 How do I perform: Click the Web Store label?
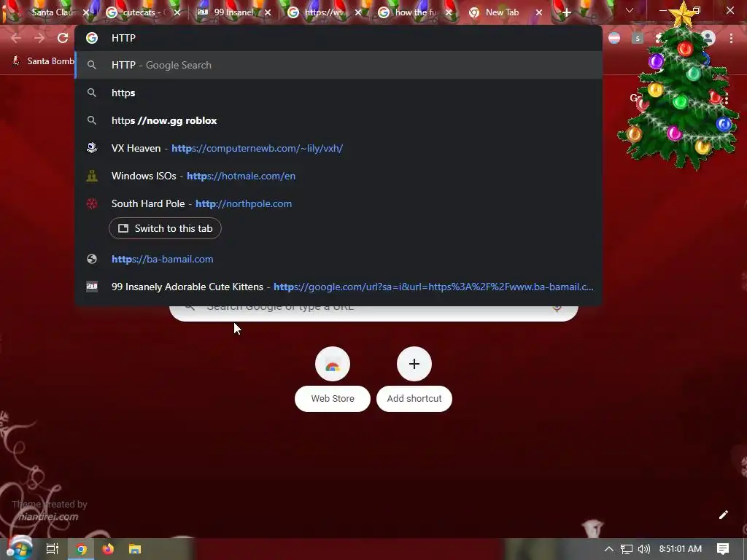[x=333, y=399]
